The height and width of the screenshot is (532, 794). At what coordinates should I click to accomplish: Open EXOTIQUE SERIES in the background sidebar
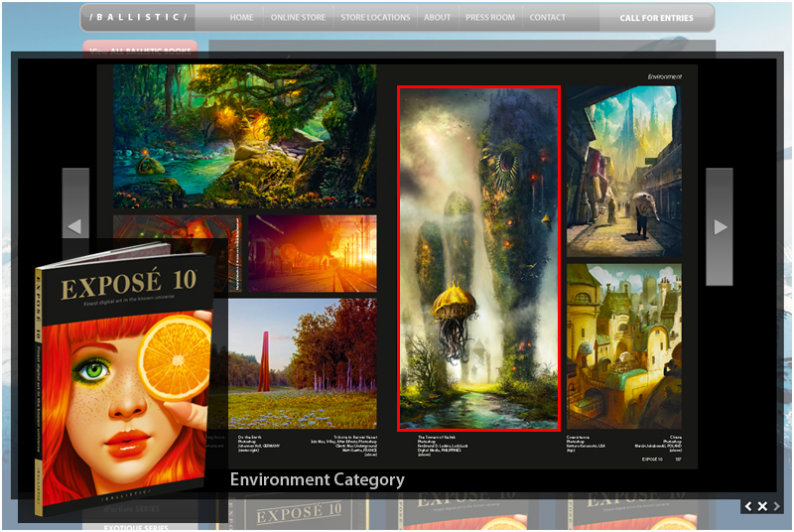pyautogui.click(x=136, y=527)
